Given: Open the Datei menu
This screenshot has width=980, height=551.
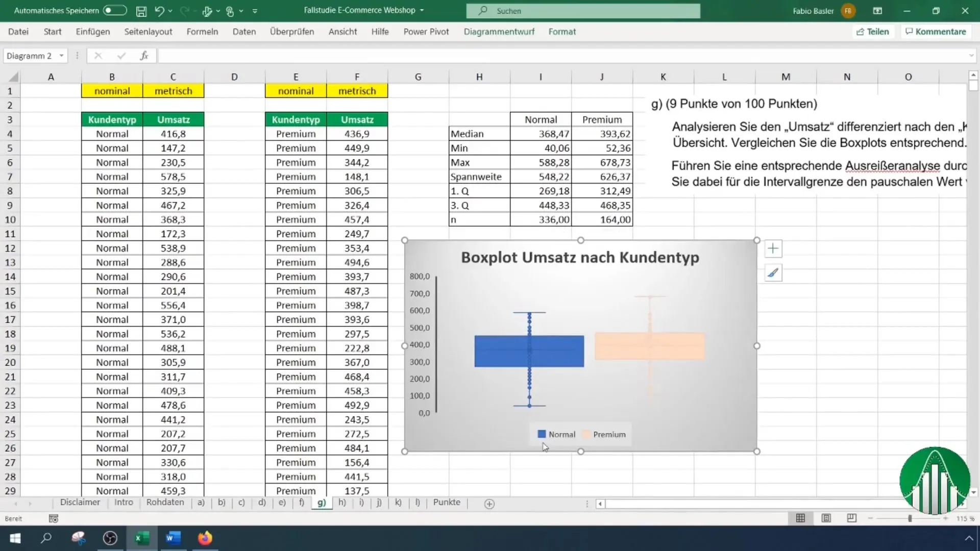Looking at the screenshot, I should coord(18,32).
